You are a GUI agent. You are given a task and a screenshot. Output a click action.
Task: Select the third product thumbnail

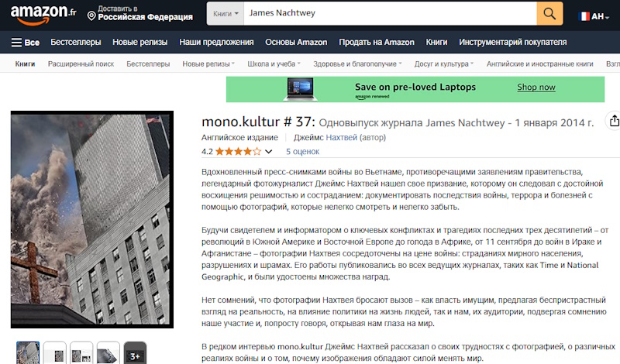click(81, 352)
